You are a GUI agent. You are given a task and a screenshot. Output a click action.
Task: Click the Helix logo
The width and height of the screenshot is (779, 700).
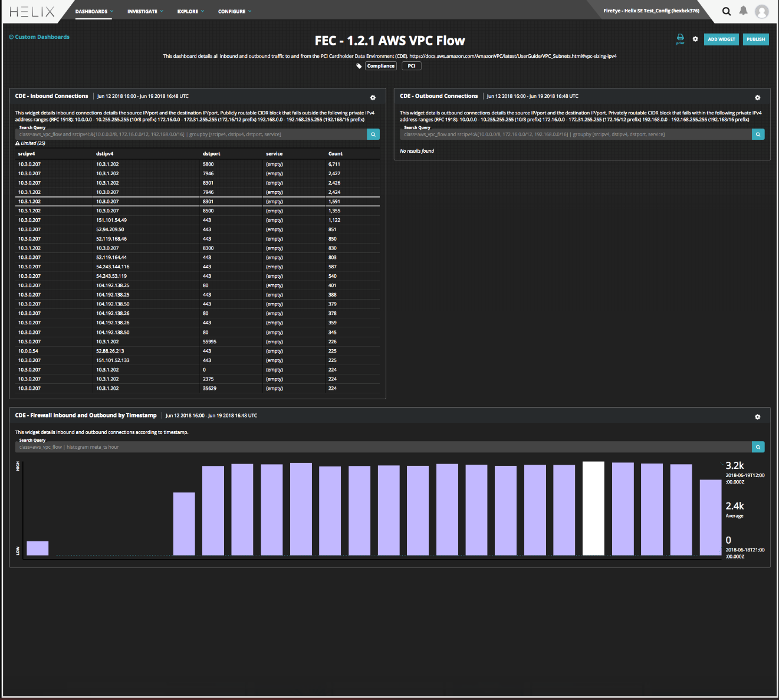coord(32,11)
